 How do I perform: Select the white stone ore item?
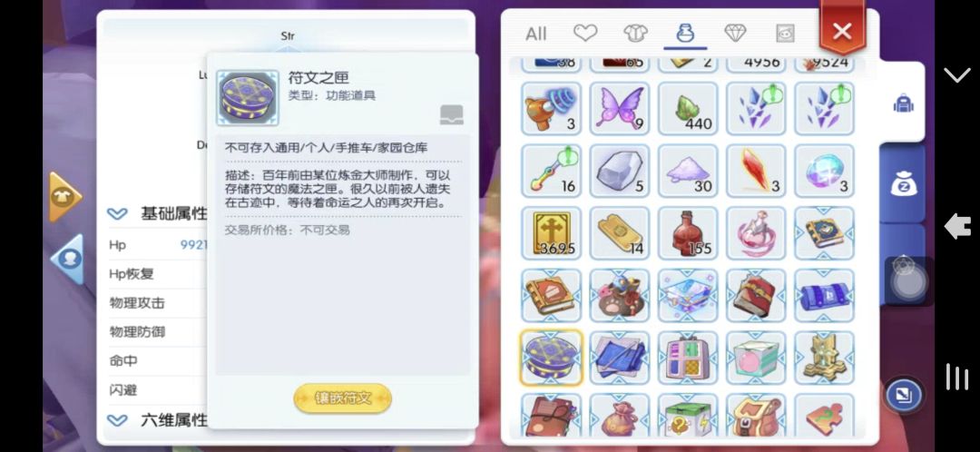coord(620,171)
